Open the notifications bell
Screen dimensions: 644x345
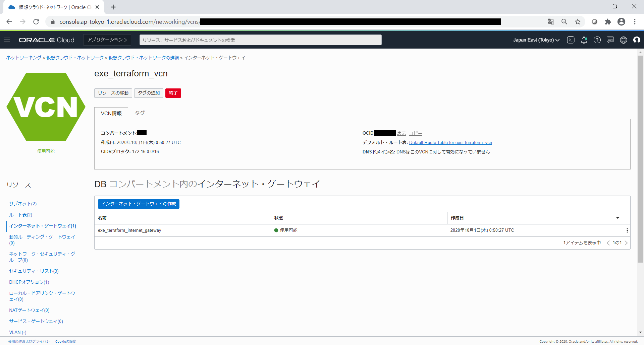click(x=584, y=40)
